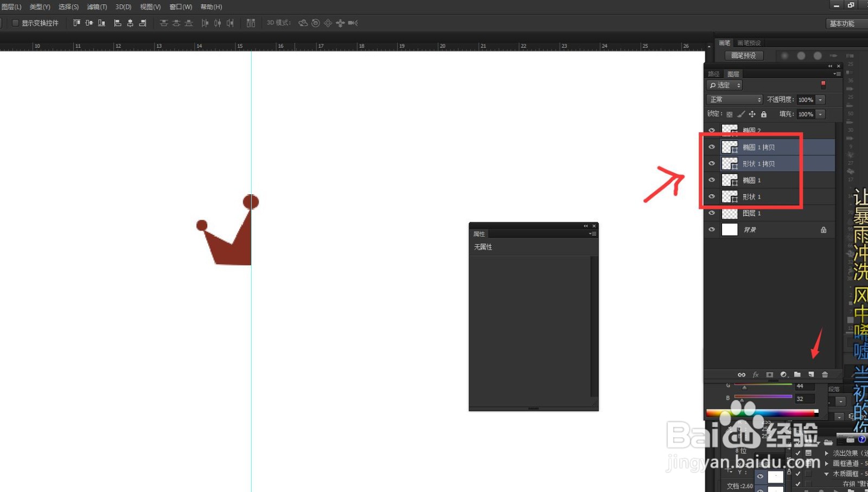
Task: Click the distribute horizontal centers icon
Action: click(218, 23)
